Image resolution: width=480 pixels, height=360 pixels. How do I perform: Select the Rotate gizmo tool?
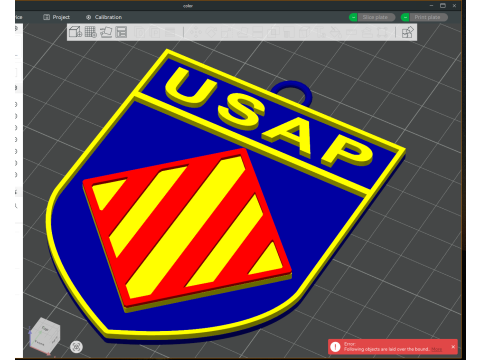pos(211,32)
